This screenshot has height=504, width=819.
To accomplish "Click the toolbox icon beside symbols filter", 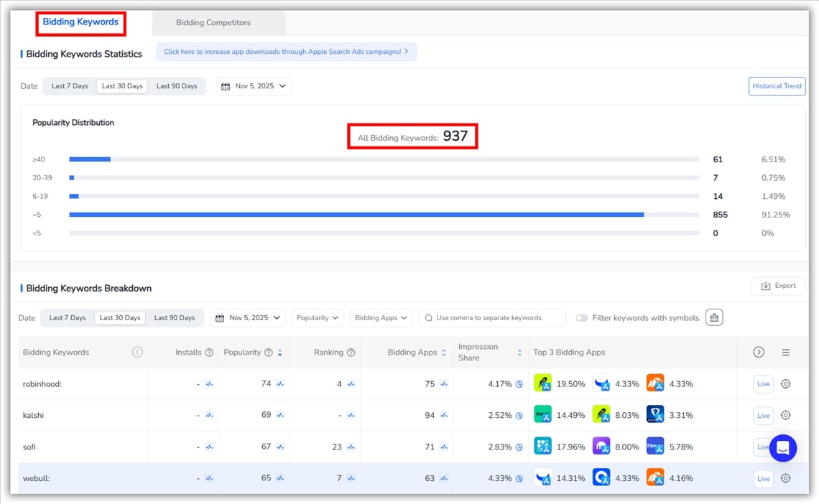I will coord(713,317).
